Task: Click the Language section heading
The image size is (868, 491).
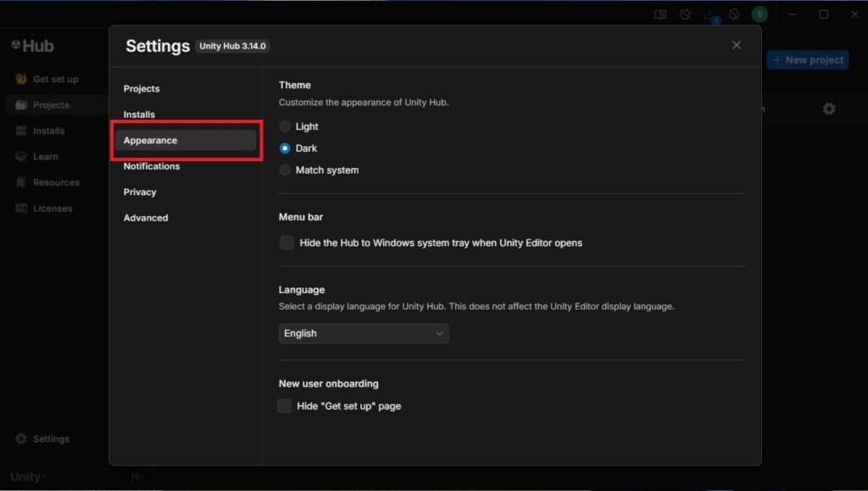Action: [x=302, y=289]
